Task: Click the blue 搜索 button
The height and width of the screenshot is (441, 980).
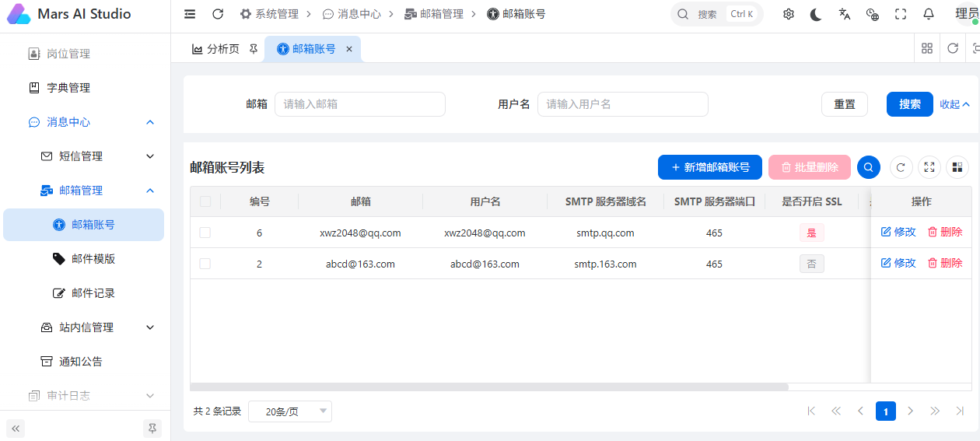Action: tap(910, 104)
